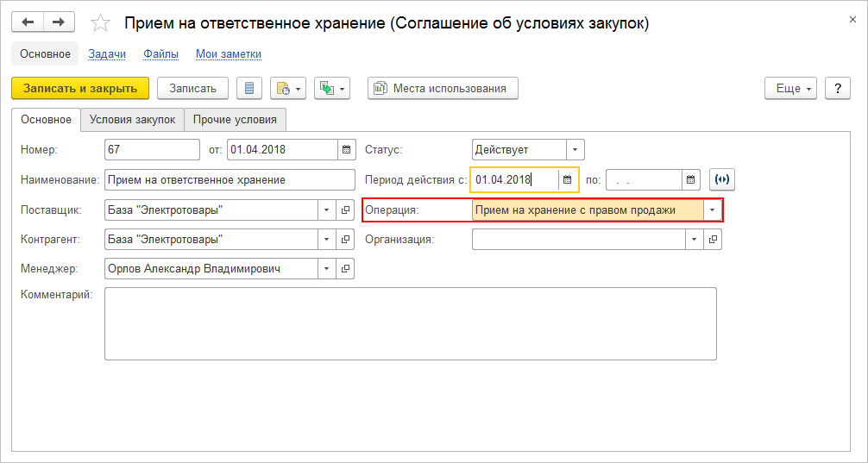Click 'Места использования' button
This screenshot has width=868, height=463.
[443, 88]
